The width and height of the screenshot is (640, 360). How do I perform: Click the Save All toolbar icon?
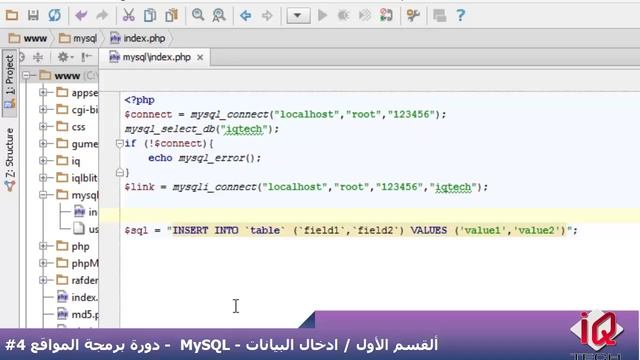tap(33, 16)
